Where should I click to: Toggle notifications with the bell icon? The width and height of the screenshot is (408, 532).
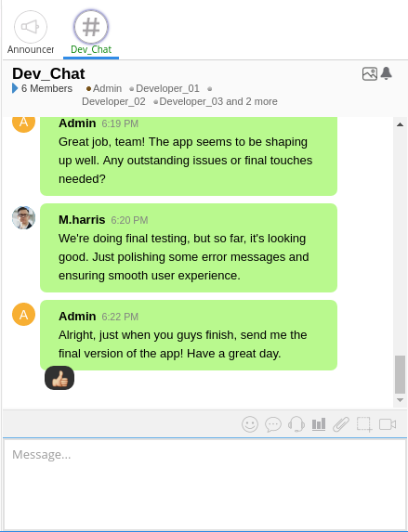pos(387,73)
